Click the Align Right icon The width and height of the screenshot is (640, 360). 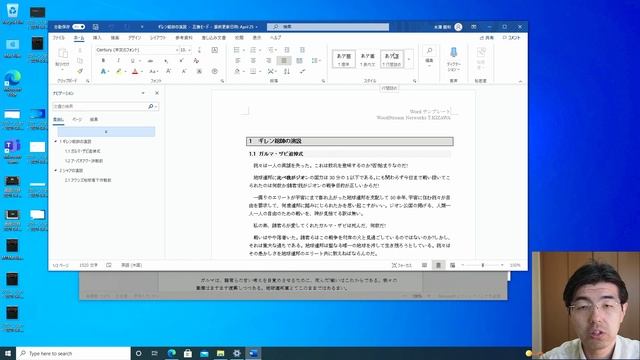coord(268,60)
